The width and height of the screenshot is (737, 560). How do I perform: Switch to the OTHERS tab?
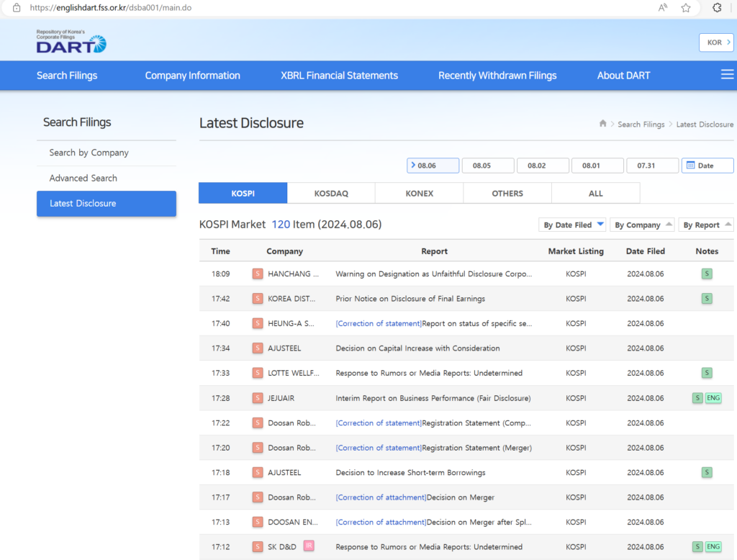(x=507, y=193)
